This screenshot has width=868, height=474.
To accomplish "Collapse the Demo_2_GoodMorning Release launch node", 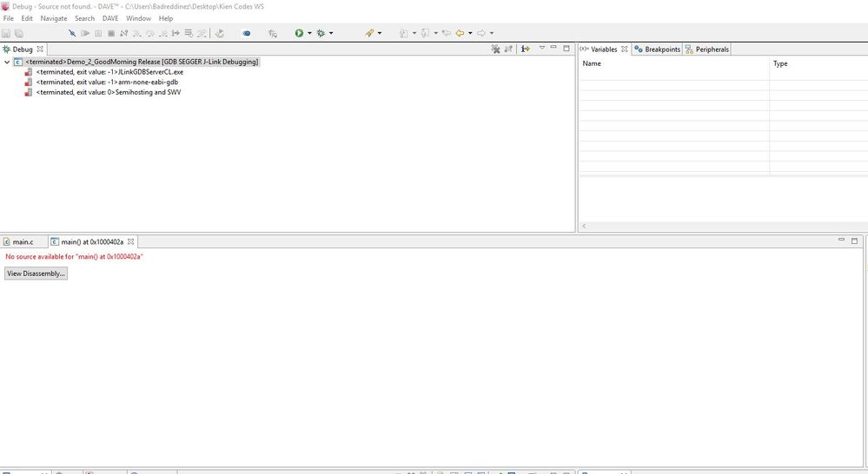I will point(7,62).
